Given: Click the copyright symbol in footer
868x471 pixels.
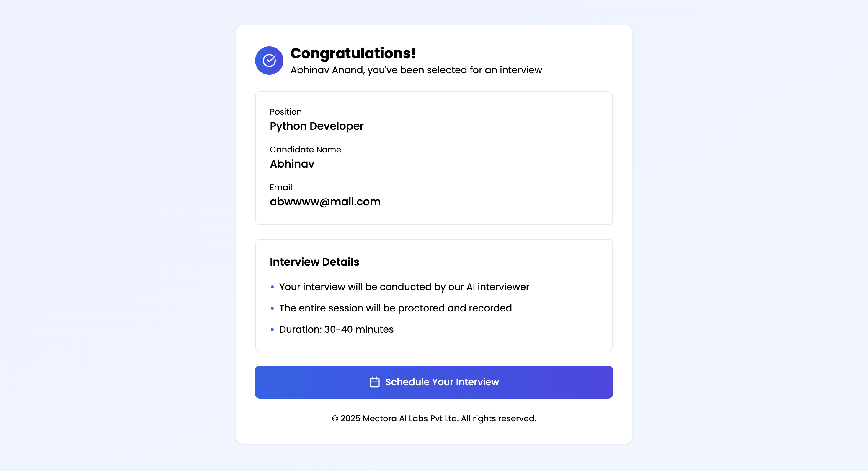Looking at the screenshot, I should pyautogui.click(x=335, y=419).
